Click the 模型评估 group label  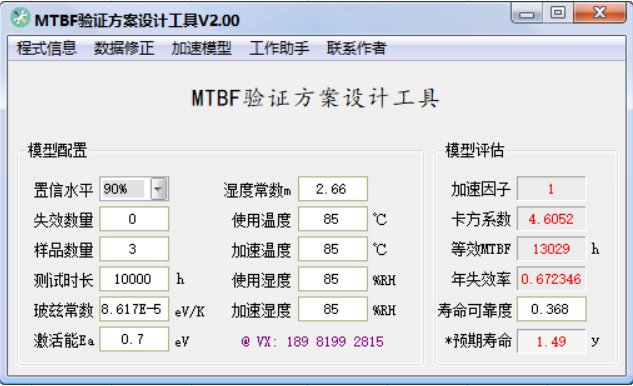point(474,150)
